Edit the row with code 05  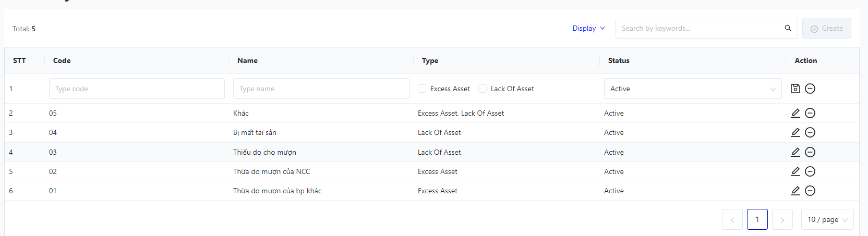point(795,113)
